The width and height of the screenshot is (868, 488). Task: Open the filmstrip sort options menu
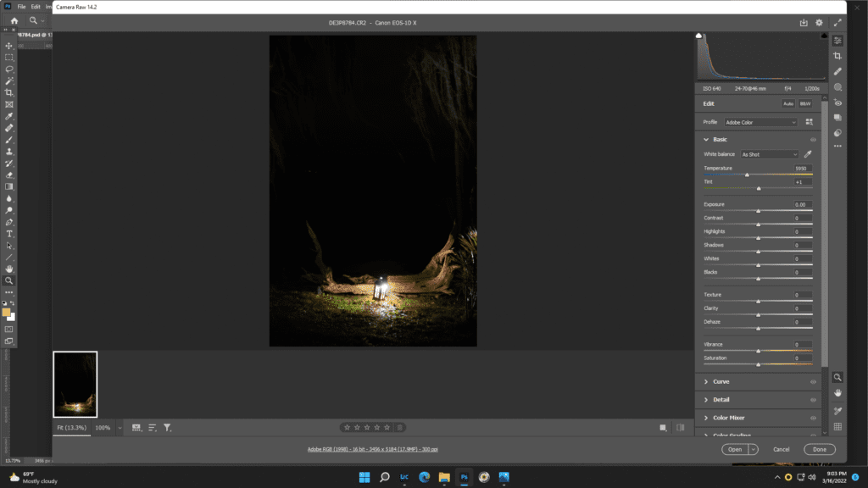(153, 428)
